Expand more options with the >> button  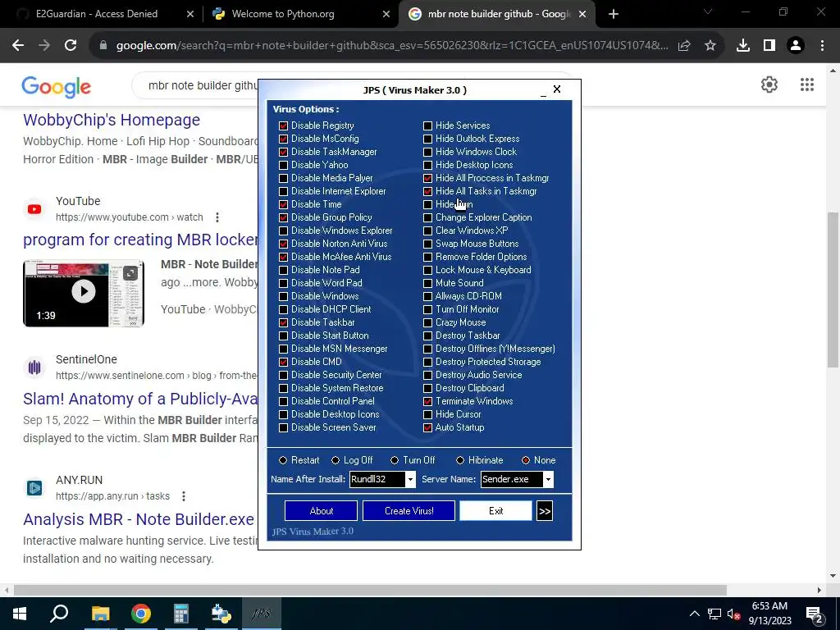pyautogui.click(x=545, y=511)
